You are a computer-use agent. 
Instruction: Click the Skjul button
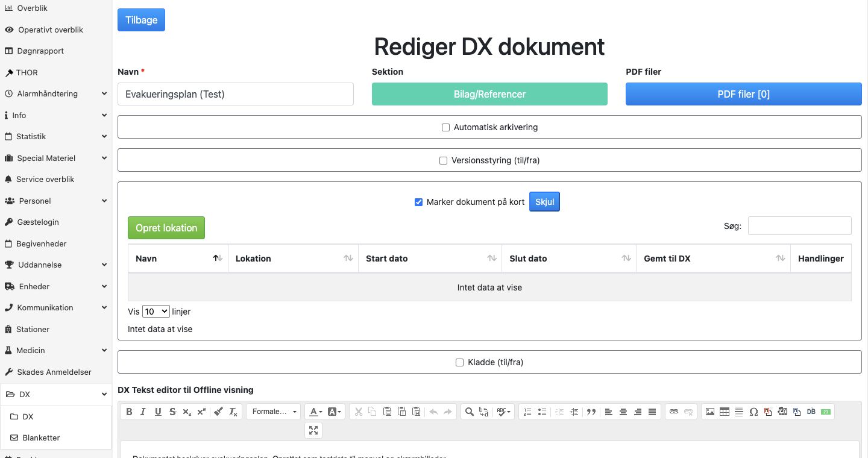point(544,202)
